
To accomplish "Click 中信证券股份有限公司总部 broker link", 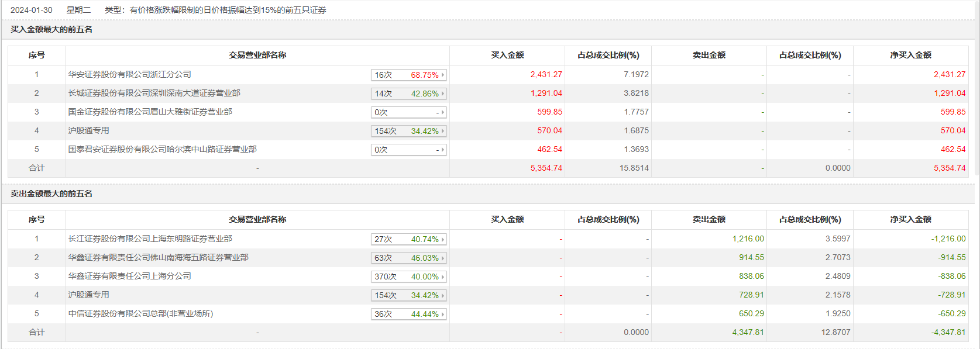I will click(x=140, y=313).
